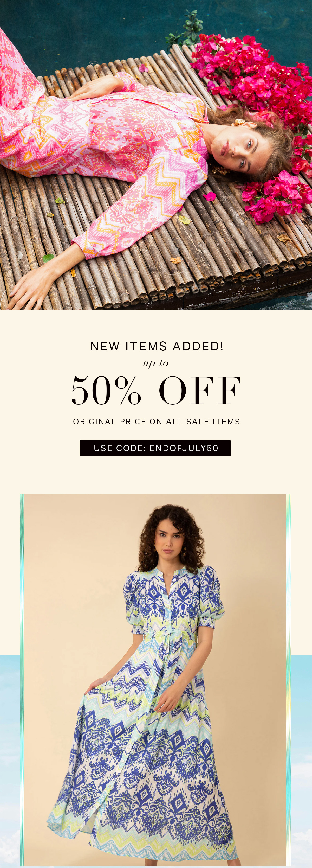
Task: Click the NEW ITEMS ADDED! heading
Action: (x=157, y=346)
